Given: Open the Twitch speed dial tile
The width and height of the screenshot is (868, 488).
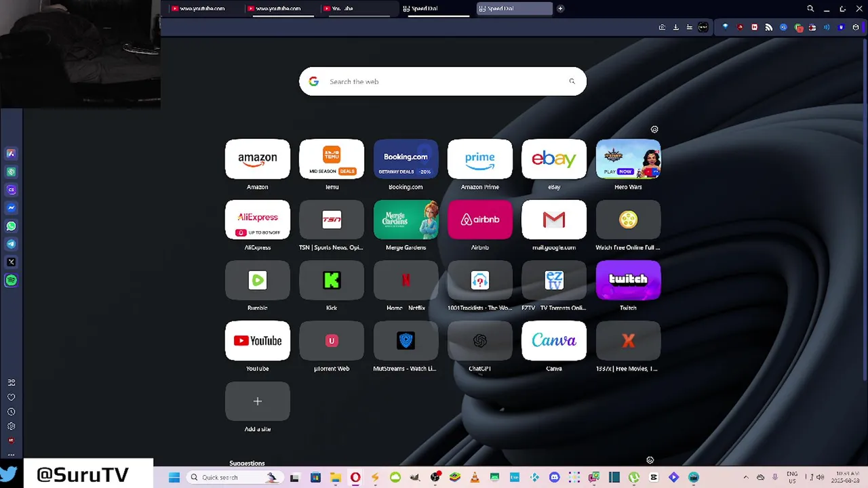Looking at the screenshot, I should [628, 280].
